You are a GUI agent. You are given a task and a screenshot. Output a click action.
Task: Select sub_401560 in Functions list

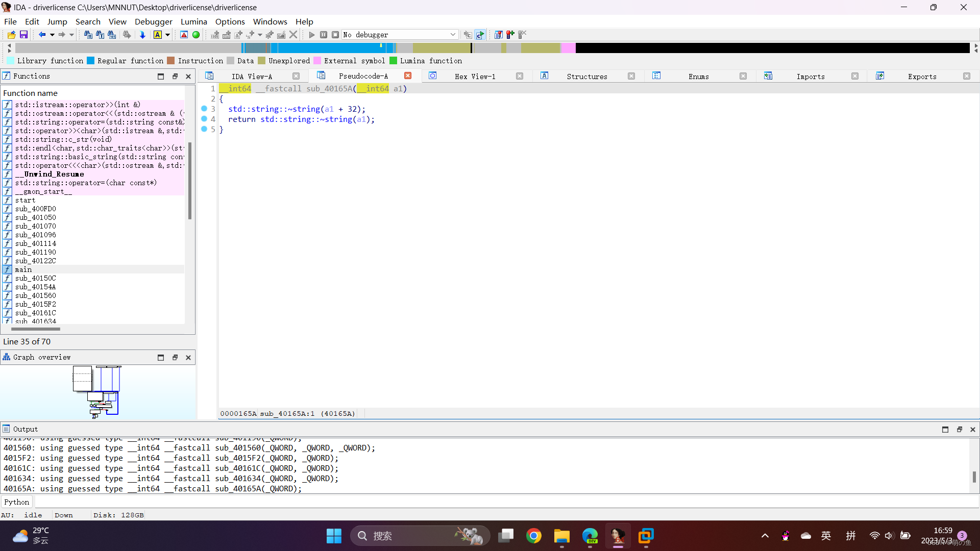click(x=36, y=295)
